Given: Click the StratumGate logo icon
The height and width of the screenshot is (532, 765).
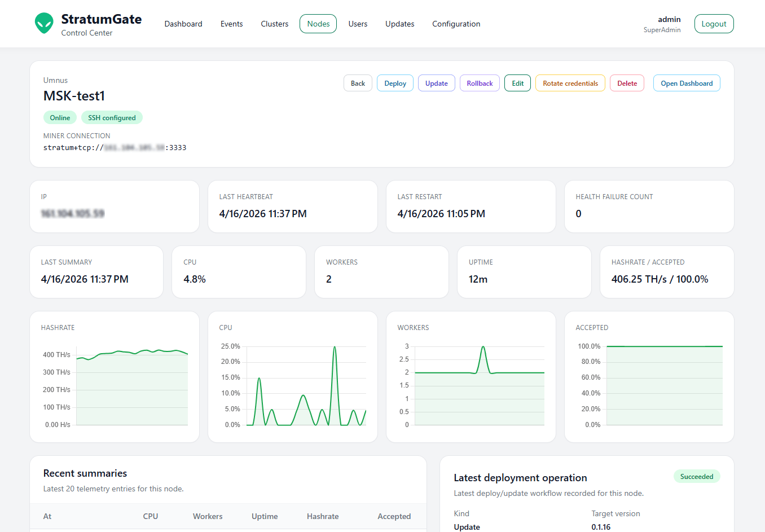Looking at the screenshot, I should [44, 24].
